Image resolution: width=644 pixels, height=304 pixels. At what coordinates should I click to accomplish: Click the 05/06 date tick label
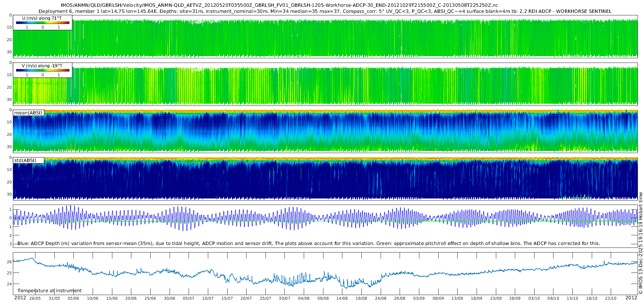(73, 298)
